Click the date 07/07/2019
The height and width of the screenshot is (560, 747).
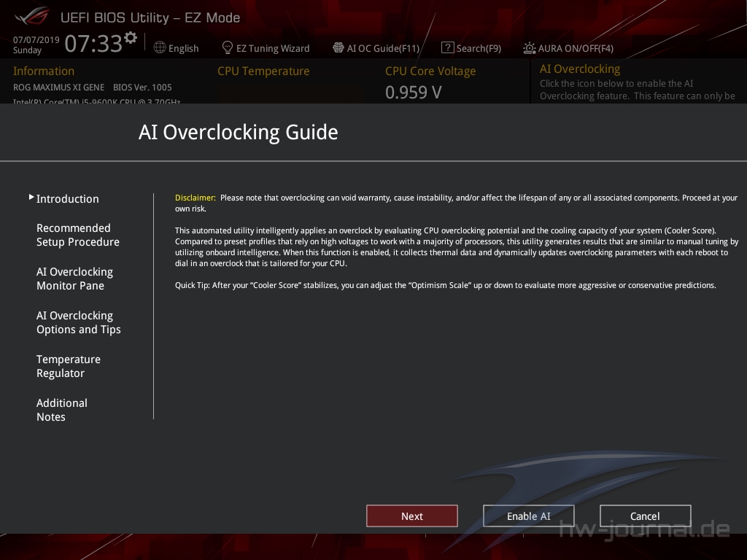pos(36,39)
